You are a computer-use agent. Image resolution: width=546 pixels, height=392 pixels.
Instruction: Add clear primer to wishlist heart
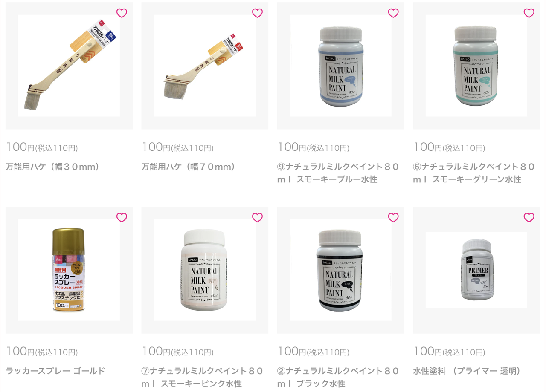click(529, 218)
